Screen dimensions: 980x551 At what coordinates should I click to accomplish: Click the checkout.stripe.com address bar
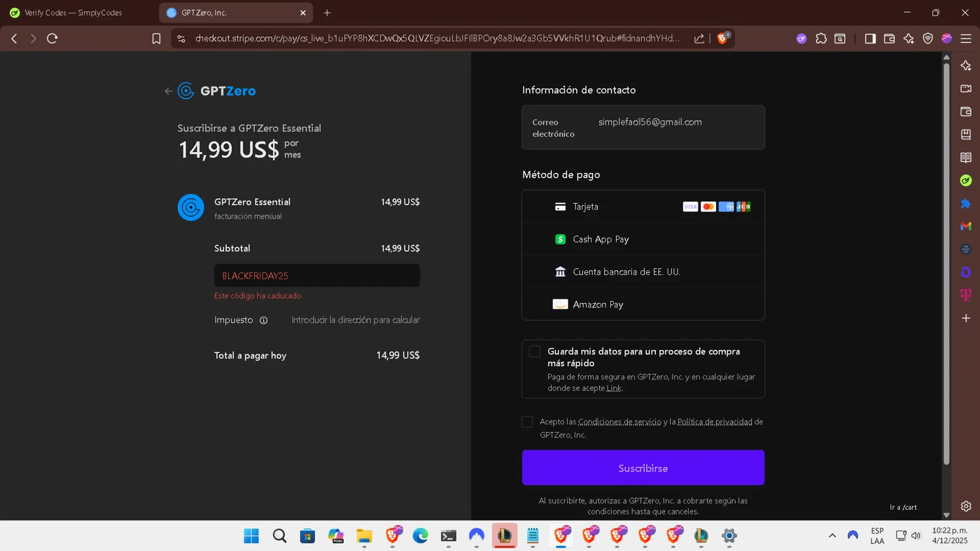(437, 39)
